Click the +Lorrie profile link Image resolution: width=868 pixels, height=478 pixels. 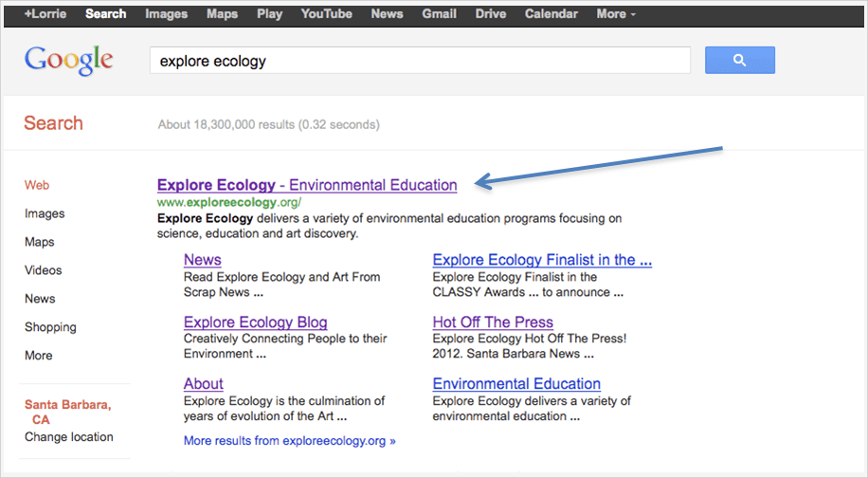coord(45,14)
